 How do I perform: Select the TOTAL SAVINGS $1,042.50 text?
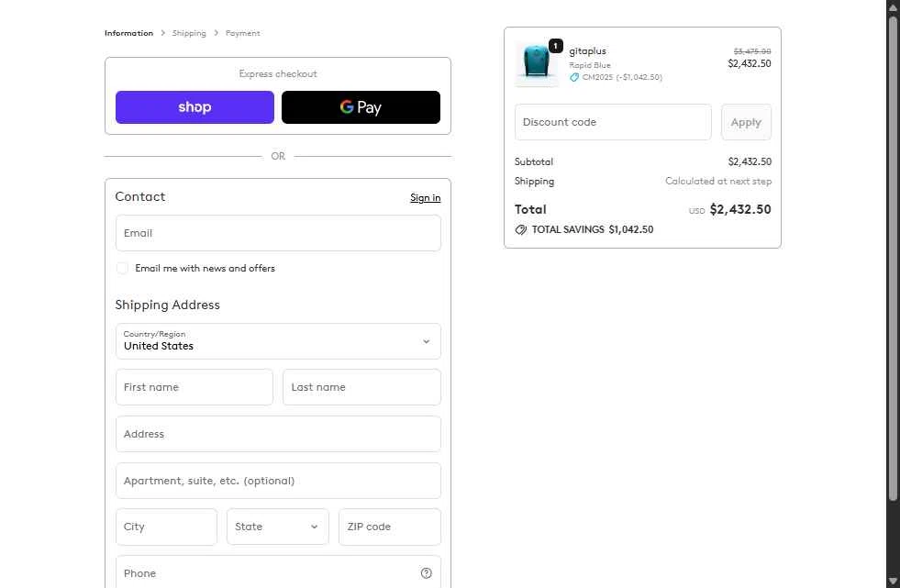(x=593, y=229)
